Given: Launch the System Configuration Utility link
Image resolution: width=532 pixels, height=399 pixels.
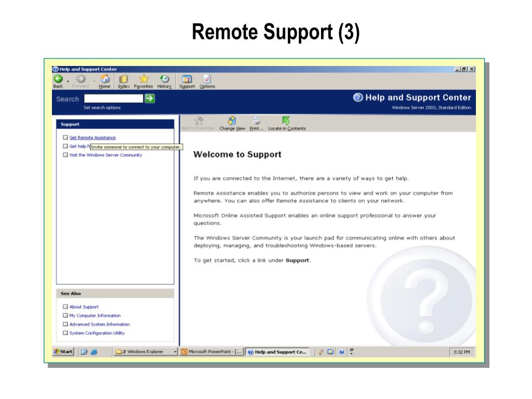Looking at the screenshot, I should point(97,333).
